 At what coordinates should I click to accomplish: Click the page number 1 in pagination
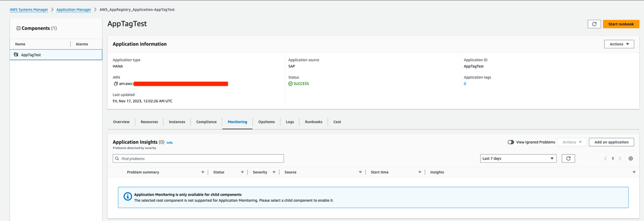[613, 158]
